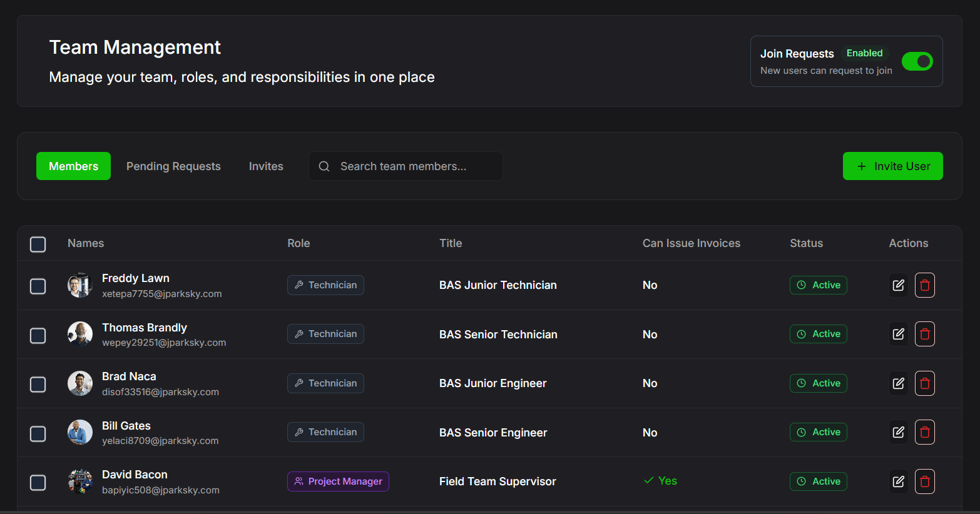Screen dimensions: 980x514
Task: Click the trash icon for Bill Gates
Action: [924, 432]
